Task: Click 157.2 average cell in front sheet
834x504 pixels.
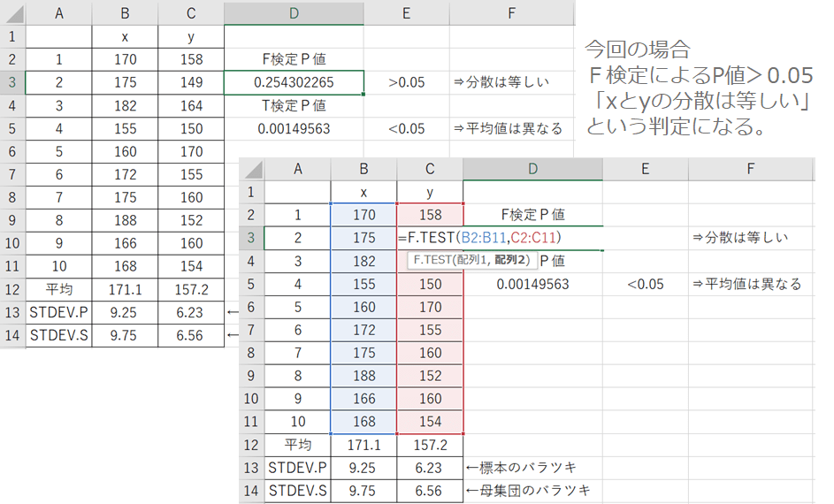Action: click(x=430, y=445)
